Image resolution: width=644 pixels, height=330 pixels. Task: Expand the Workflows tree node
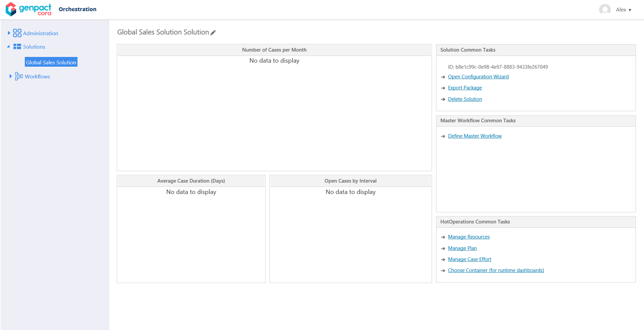point(11,76)
